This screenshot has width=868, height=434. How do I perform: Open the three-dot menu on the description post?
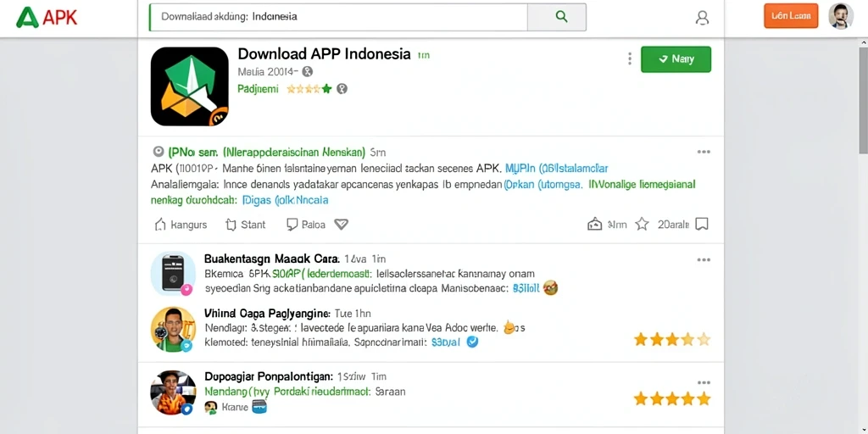pyautogui.click(x=704, y=152)
